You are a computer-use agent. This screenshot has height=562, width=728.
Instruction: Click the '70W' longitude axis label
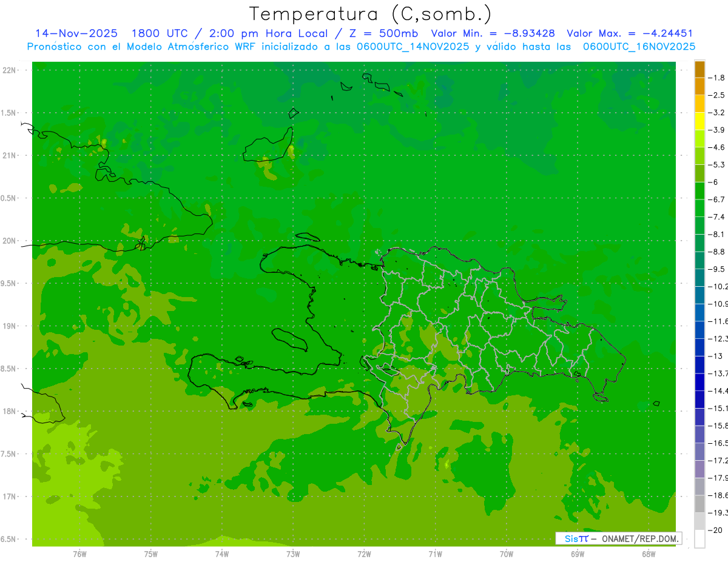click(x=507, y=554)
